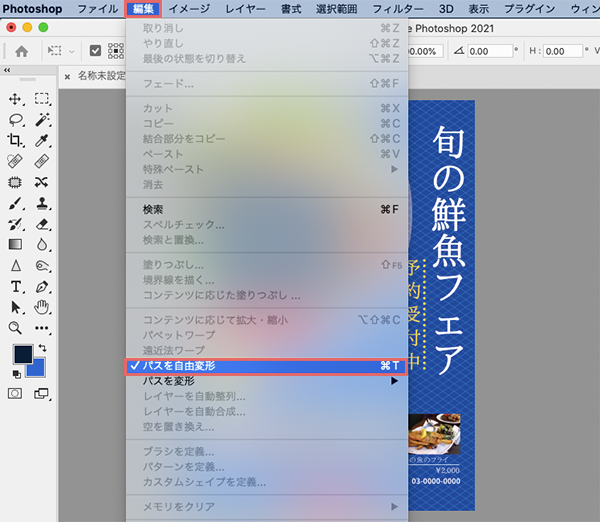
Task: Change the screen mode
Action: pyautogui.click(x=41, y=393)
